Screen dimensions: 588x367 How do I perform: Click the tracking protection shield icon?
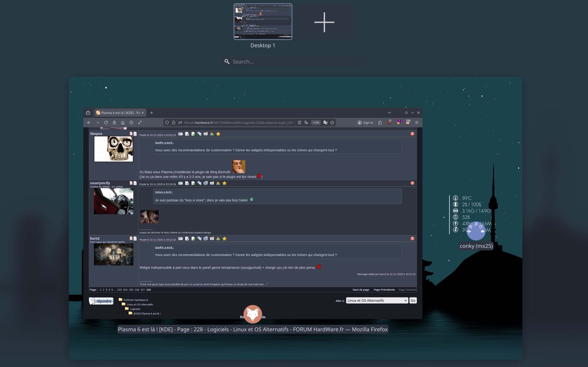click(167, 123)
